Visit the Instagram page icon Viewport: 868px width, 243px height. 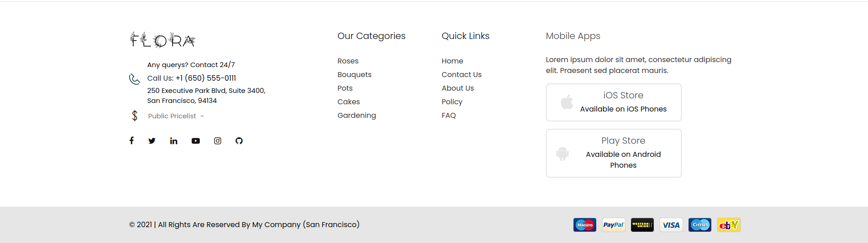click(217, 141)
